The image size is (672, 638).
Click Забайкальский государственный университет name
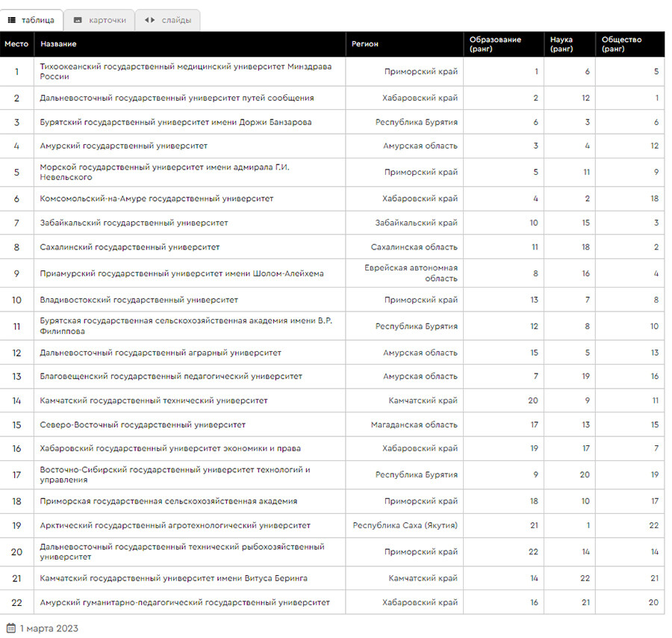tap(134, 223)
